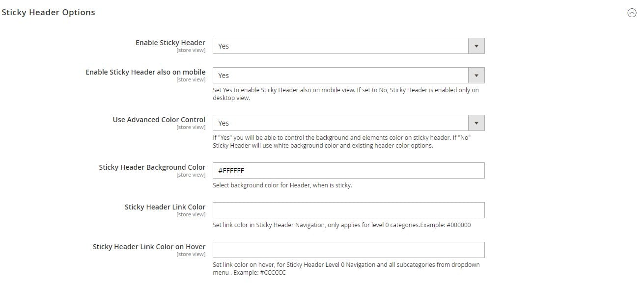This screenshot has height=285, width=644.
Task: Click the Sticky Header Link Color on Hover label
Action: point(149,247)
